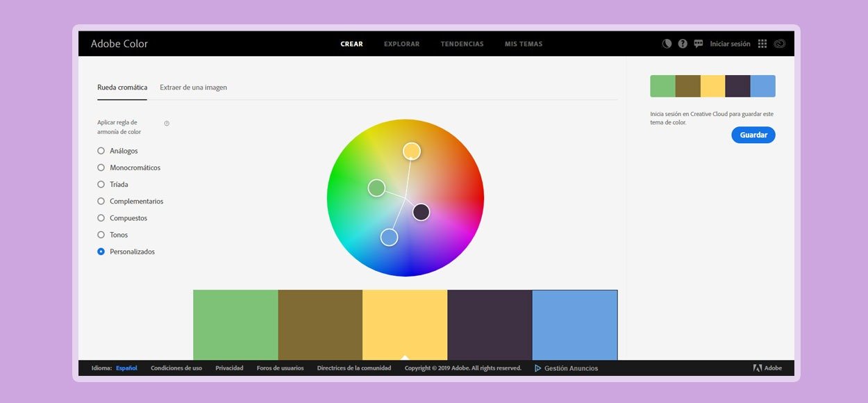
Task: Open Foros de usuarios link
Action: point(280,368)
